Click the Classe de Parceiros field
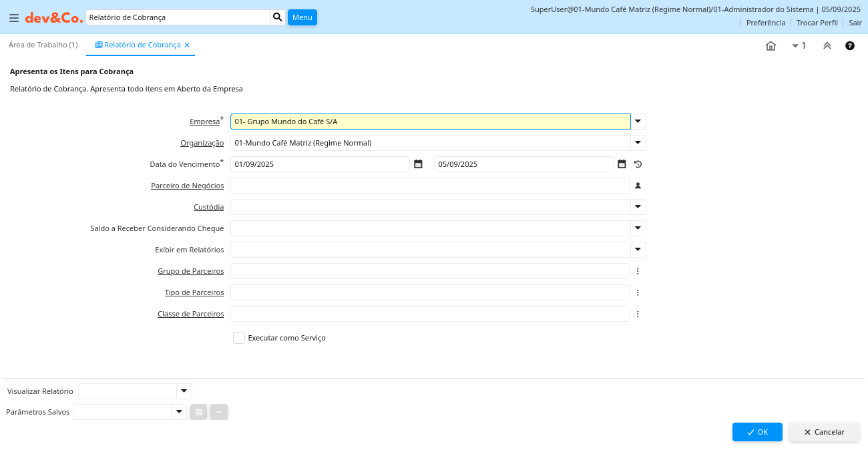Image resolution: width=868 pixels, height=450 pixels. [x=430, y=314]
